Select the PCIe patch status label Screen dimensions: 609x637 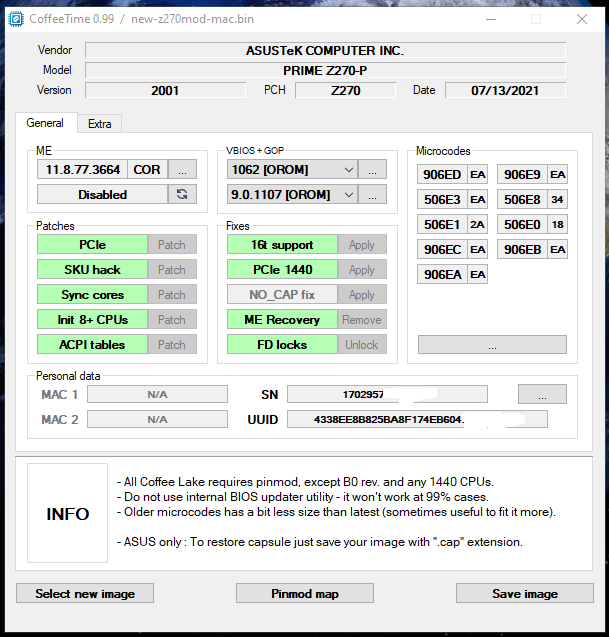(x=92, y=245)
